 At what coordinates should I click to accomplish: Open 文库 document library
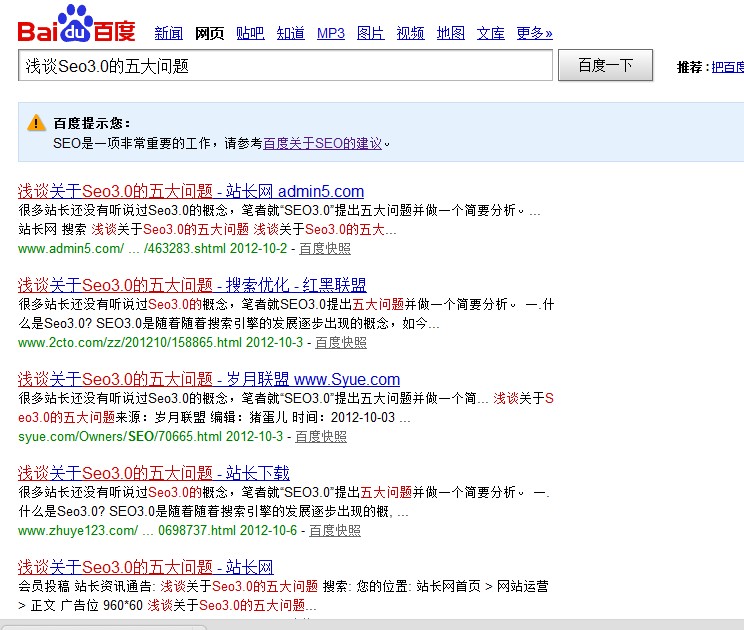pos(490,33)
